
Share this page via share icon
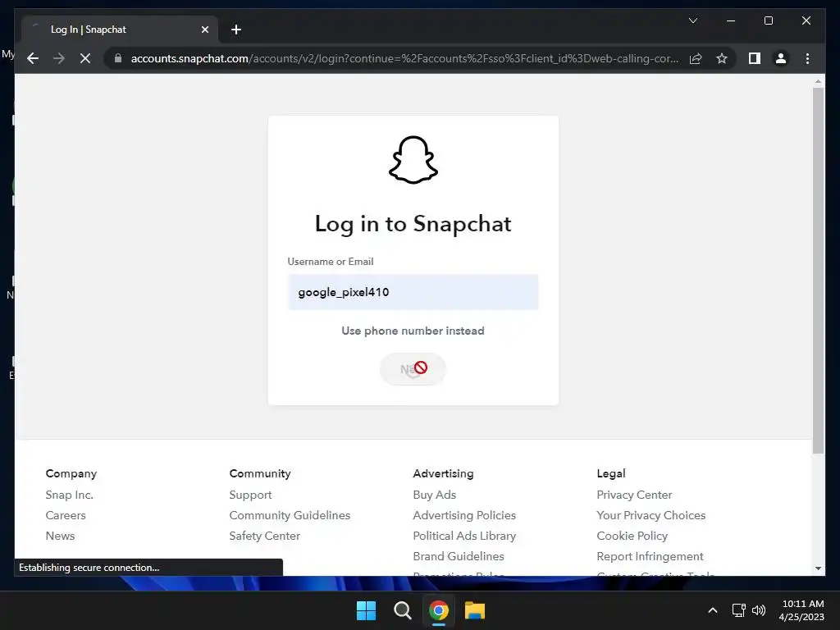[696, 58]
